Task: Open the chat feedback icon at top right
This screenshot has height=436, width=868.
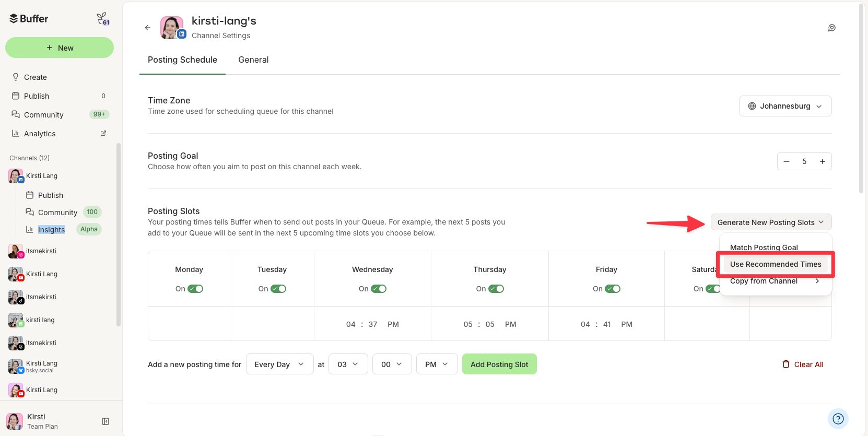Action: [832, 28]
